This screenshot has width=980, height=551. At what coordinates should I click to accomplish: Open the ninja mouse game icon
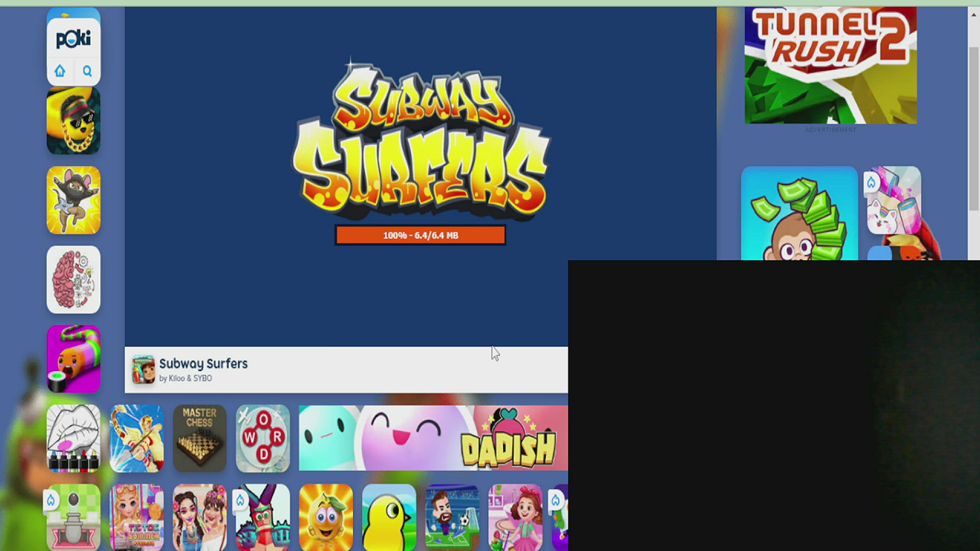tap(73, 201)
